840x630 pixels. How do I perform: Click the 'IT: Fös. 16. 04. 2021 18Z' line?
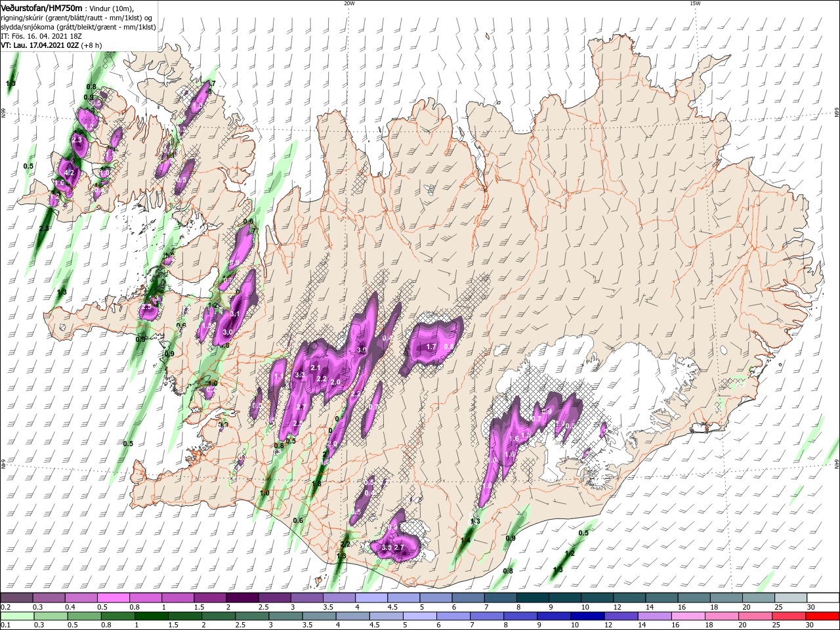point(40,36)
